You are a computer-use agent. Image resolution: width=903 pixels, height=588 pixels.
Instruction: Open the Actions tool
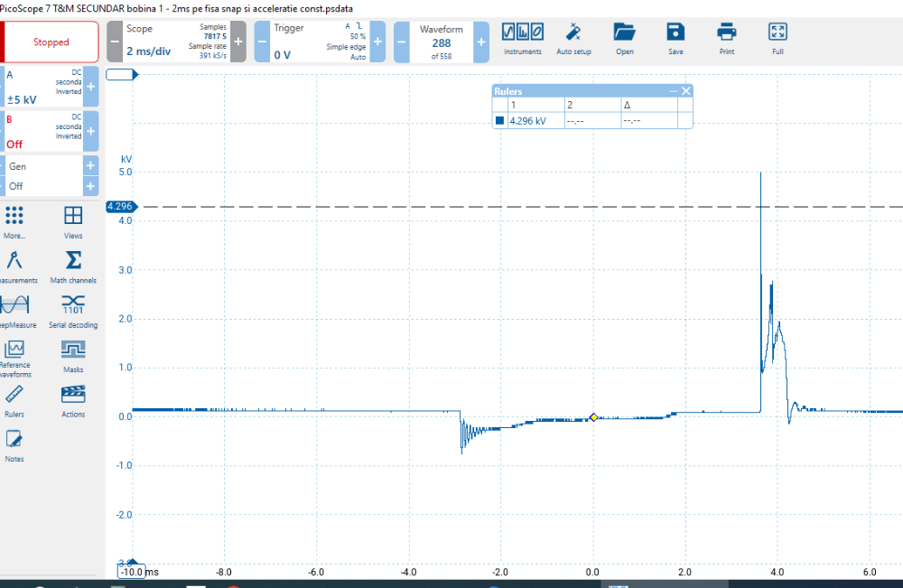(x=74, y=398)
